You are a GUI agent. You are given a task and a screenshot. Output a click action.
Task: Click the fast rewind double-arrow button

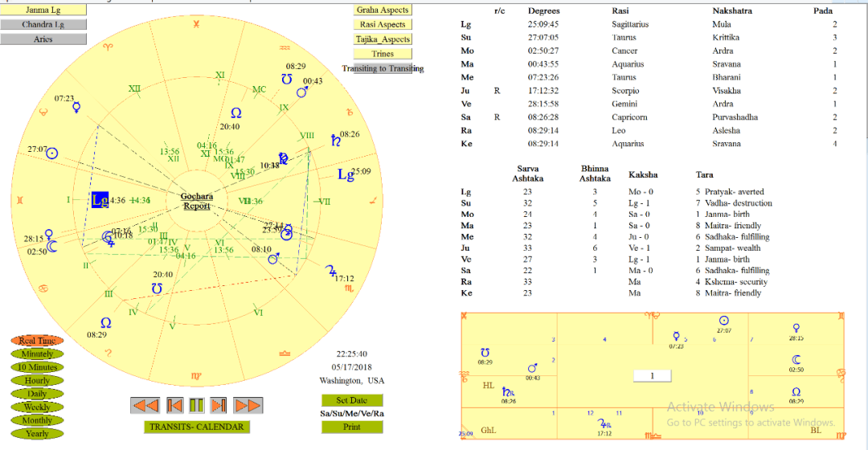(x=145, y=405)
